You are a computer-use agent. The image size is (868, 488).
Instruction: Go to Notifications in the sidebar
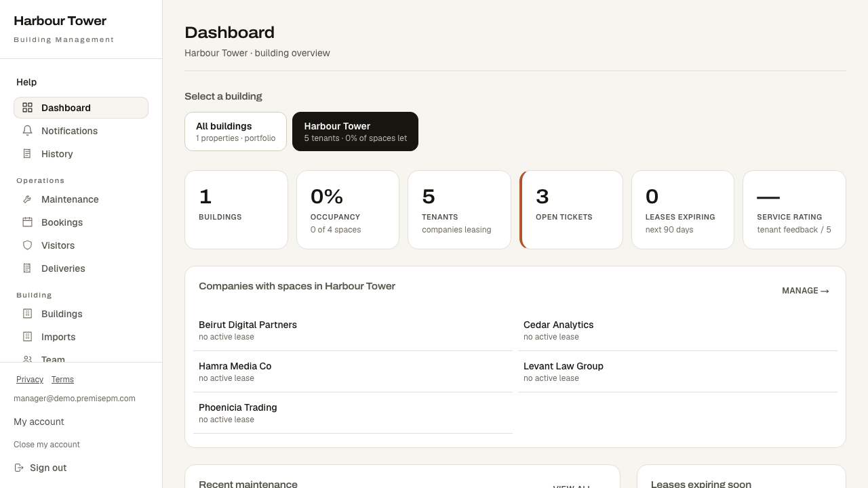pyautogui.click(x=81, y=131)
